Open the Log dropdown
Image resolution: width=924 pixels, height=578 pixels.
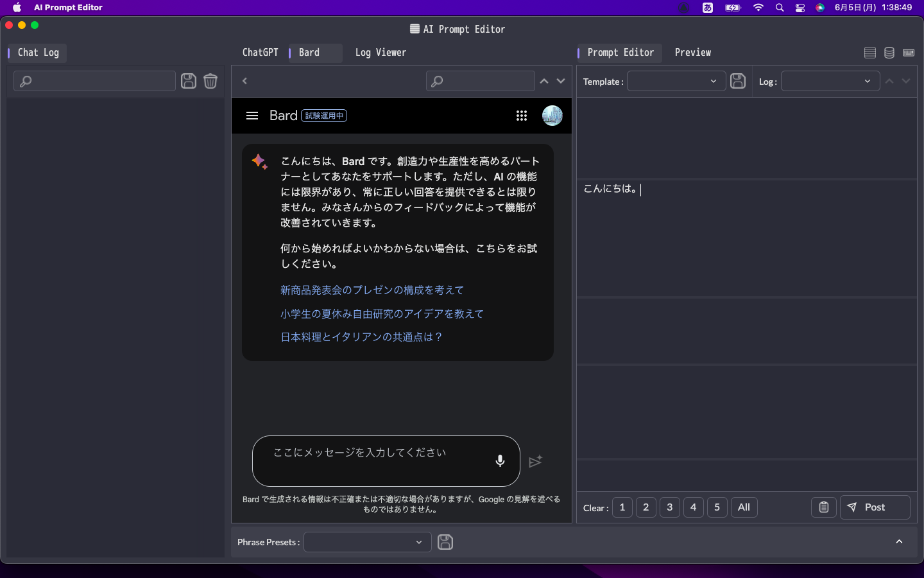click(830, 81)
